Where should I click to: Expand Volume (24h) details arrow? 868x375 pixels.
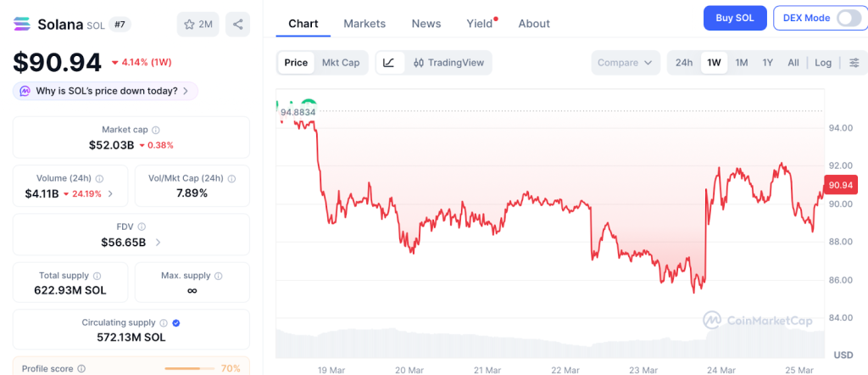point(110,194)
